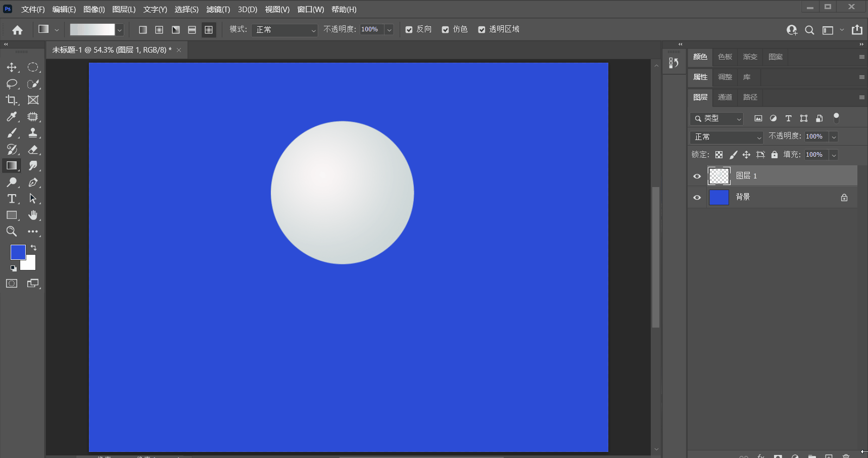
Task: Choose the Lasso tool
Action: click(12, 84)
